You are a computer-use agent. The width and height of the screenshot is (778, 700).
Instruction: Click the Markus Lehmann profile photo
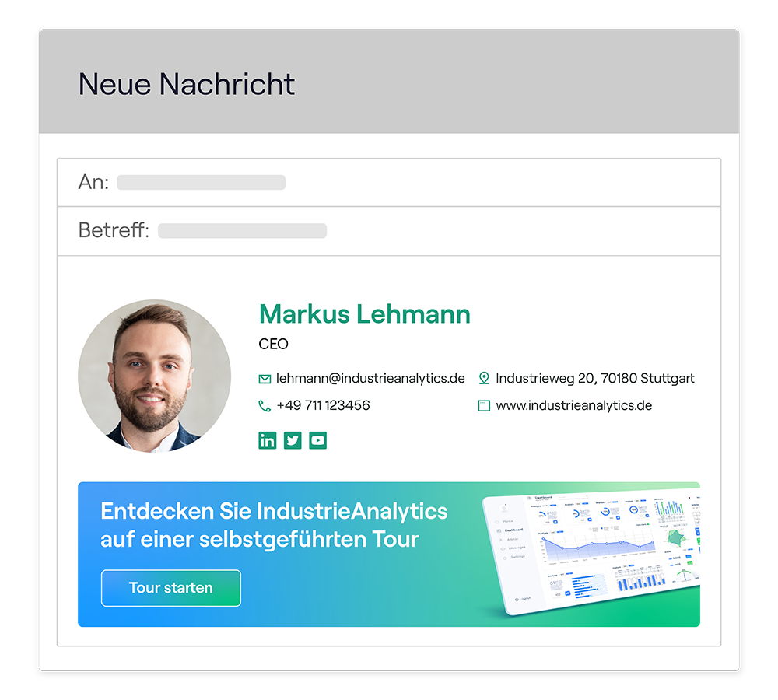[x=154, y=376]
